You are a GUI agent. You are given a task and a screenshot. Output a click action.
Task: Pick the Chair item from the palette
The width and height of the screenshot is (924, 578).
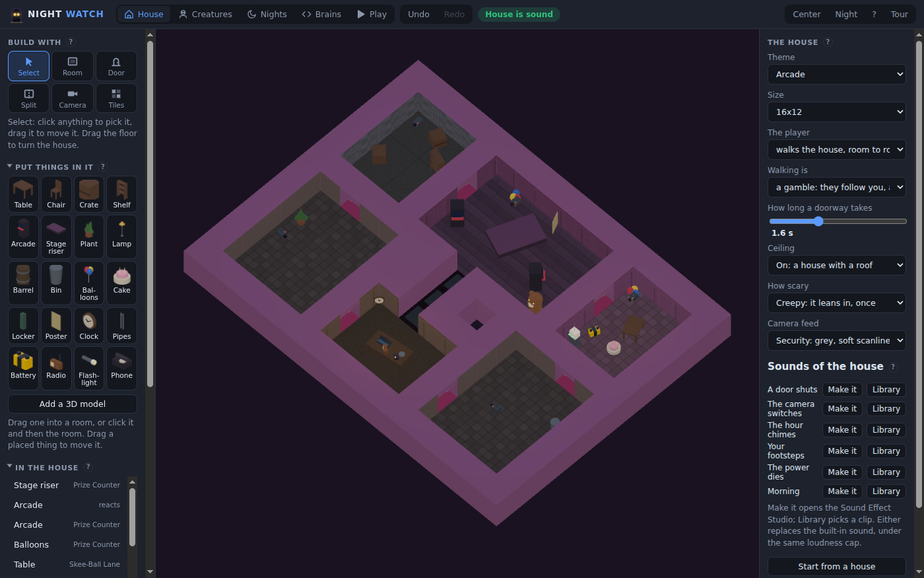pos(56,194)
